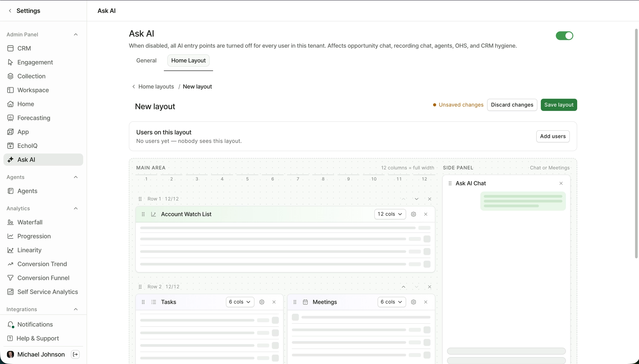Collapse the Admin Panel section
639x364 pixels.
[76, 35]
